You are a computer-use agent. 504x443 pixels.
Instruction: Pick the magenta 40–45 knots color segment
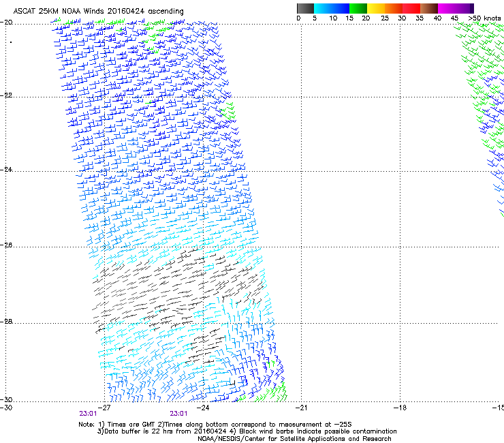(x=447, y=8)
